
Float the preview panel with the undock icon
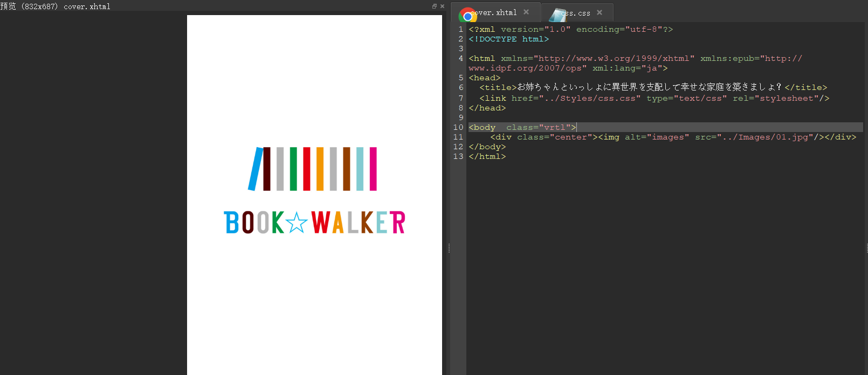[x=435, y=6]
